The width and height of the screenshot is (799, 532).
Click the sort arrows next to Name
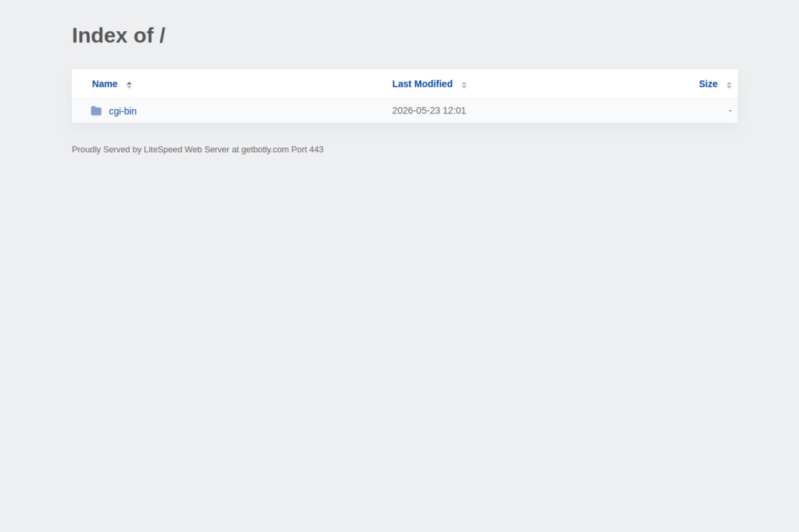tap(129, 85)
